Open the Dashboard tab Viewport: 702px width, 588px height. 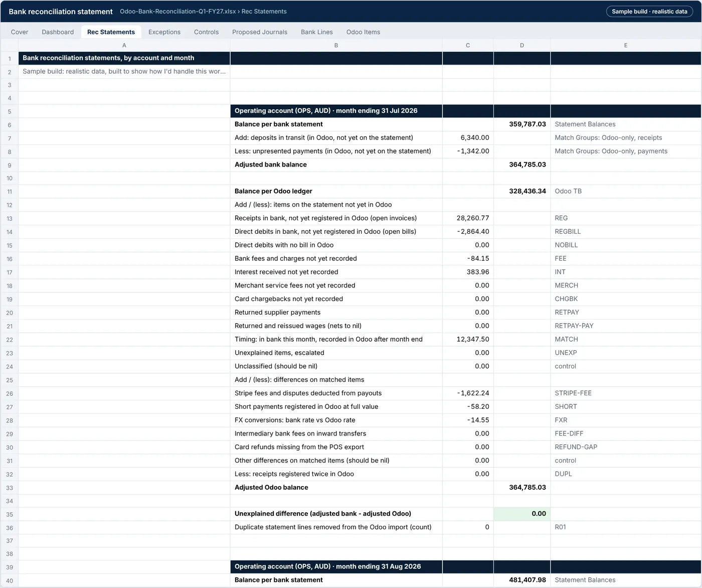pos(58,32)
